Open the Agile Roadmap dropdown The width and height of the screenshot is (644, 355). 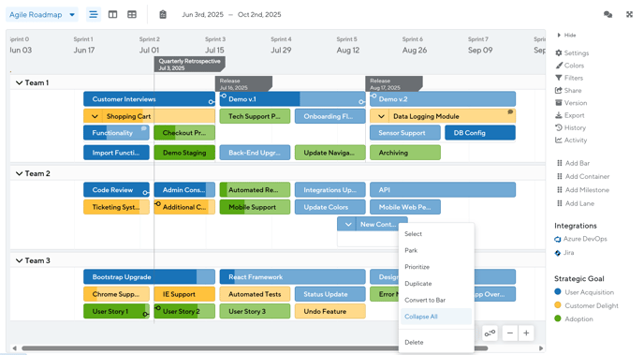42,15
